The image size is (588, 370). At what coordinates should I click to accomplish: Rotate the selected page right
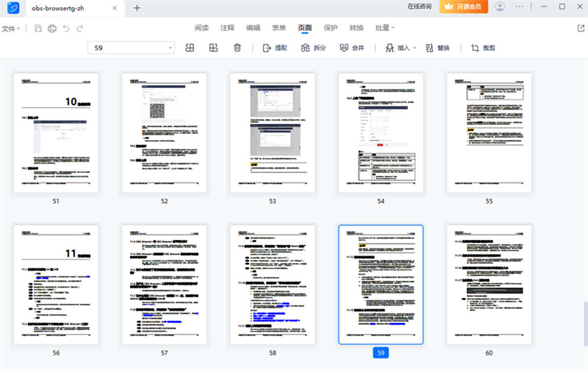tap(213, 47)
